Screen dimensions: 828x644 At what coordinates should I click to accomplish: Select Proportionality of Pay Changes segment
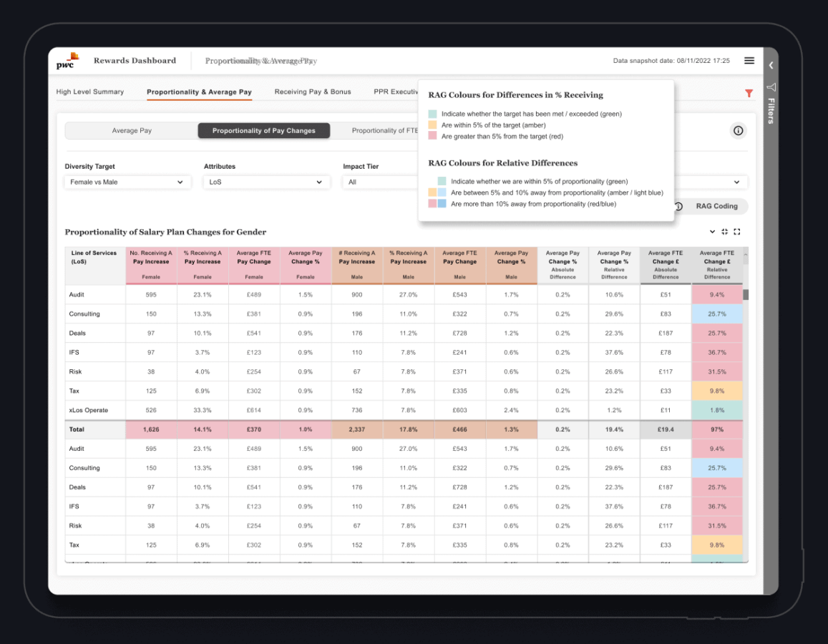click(x=263, y=131)
